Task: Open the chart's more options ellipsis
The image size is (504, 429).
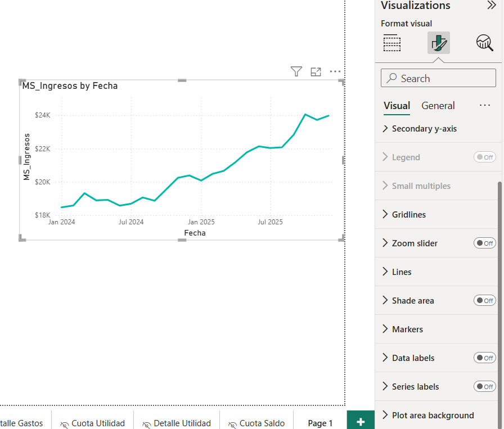Action: point(335,71)
